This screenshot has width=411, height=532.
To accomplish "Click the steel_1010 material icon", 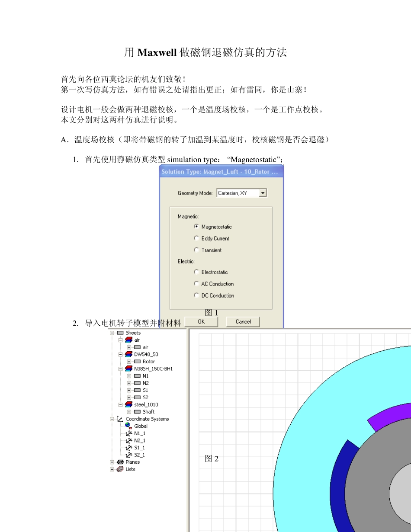I will [x=128, y=405].
